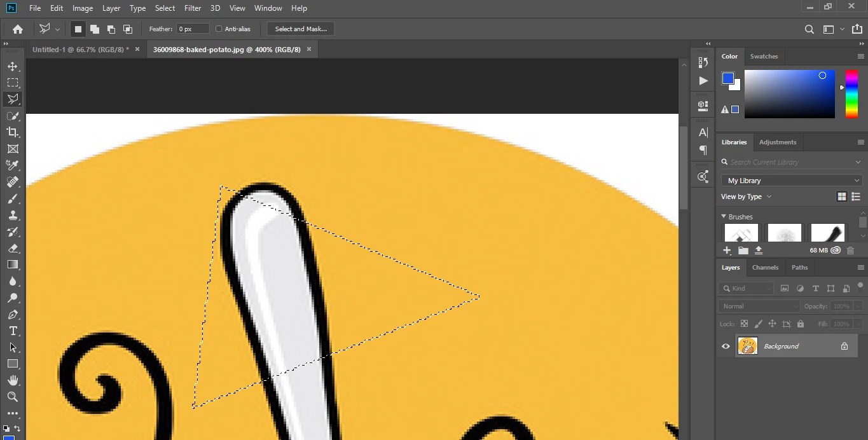
Task: Choose Add to selection mode
Action: pos(94,29)
